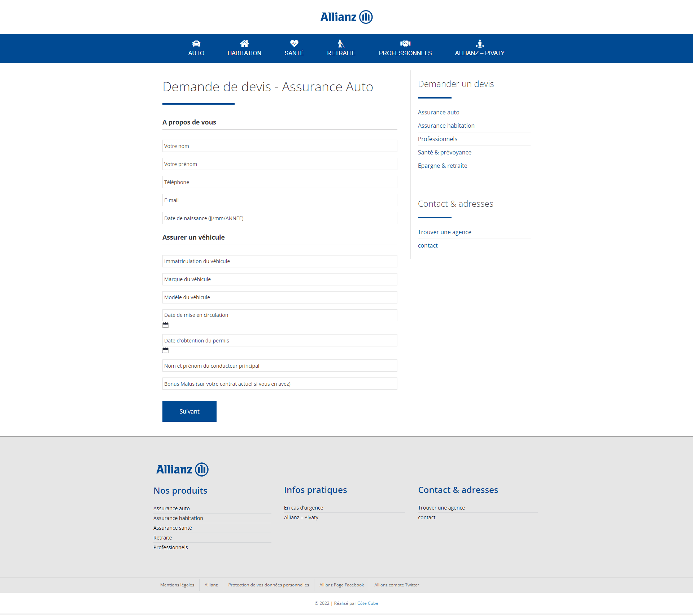
Task: Click the handshake icon above PROFESSIONNELS
Action: 405,44
